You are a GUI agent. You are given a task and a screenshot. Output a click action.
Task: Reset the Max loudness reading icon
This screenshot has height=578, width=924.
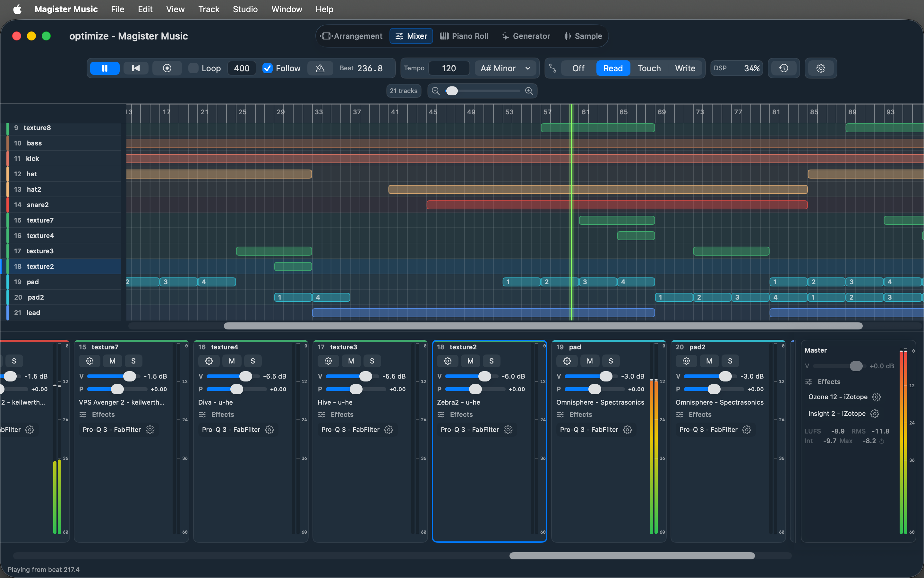coord(882,441)
